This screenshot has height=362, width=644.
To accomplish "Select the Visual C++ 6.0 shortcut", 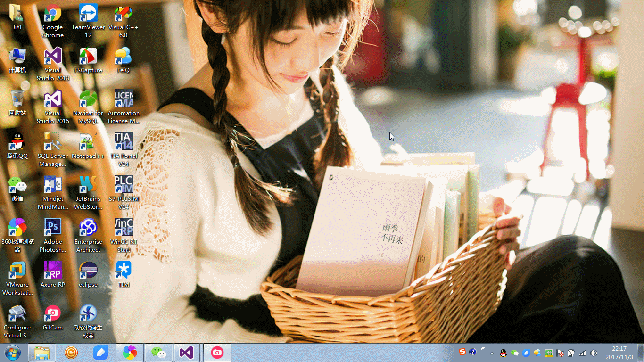I will pyautogui.click(x=124, y=21).
